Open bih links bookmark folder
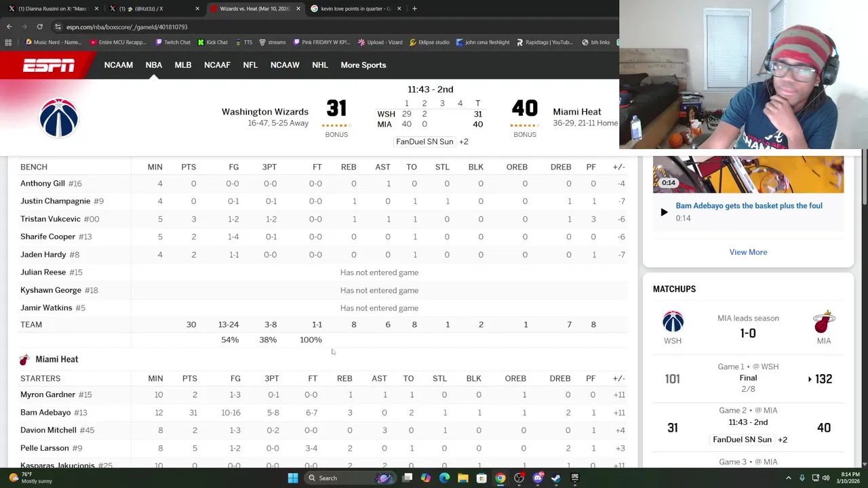The image size is (868, 488). coord(595,42)
